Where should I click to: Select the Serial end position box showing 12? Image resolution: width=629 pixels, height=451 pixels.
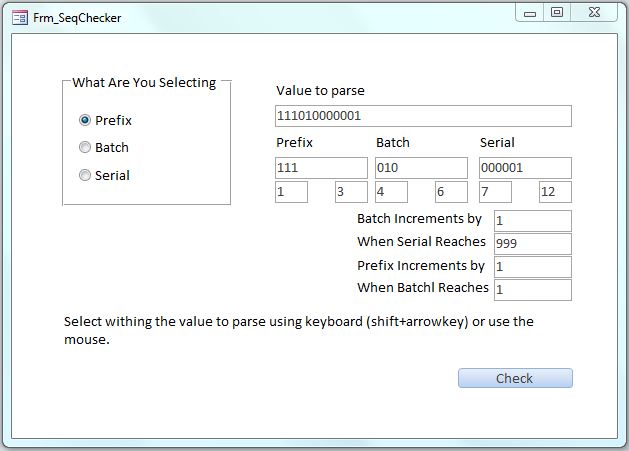pyautogui.click(x=555, y=192)
